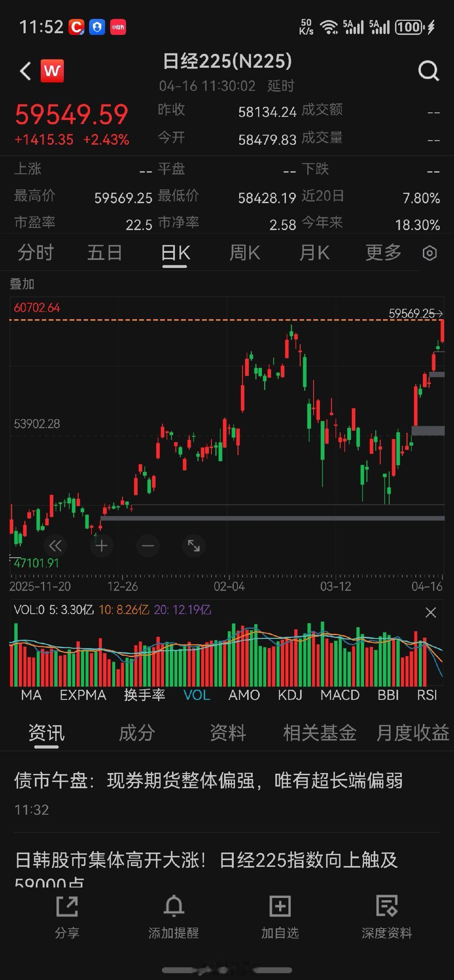Select the 周K weekly tab

(x=245, y=253)
